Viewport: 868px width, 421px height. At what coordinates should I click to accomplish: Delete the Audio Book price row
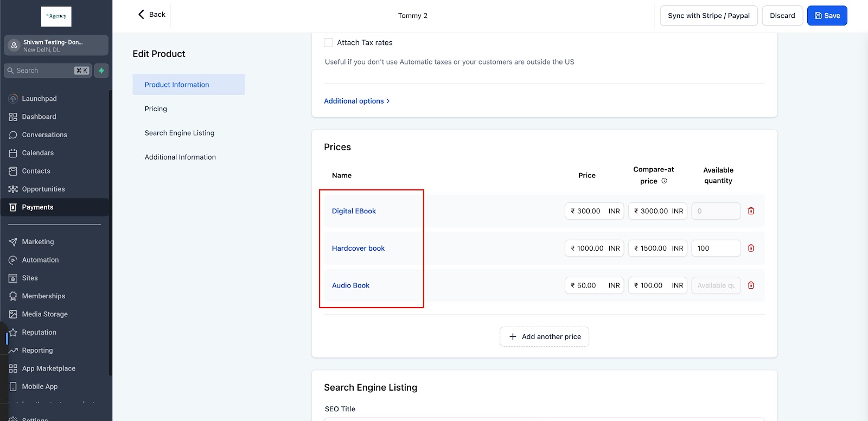click(751, 285)
